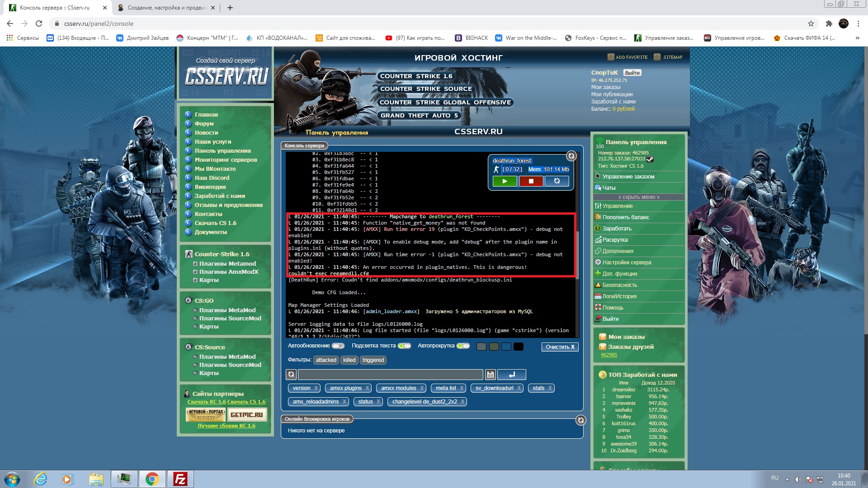Click the Выйти button next to username
Screen dimensions: 868x488
coord(632,73)
